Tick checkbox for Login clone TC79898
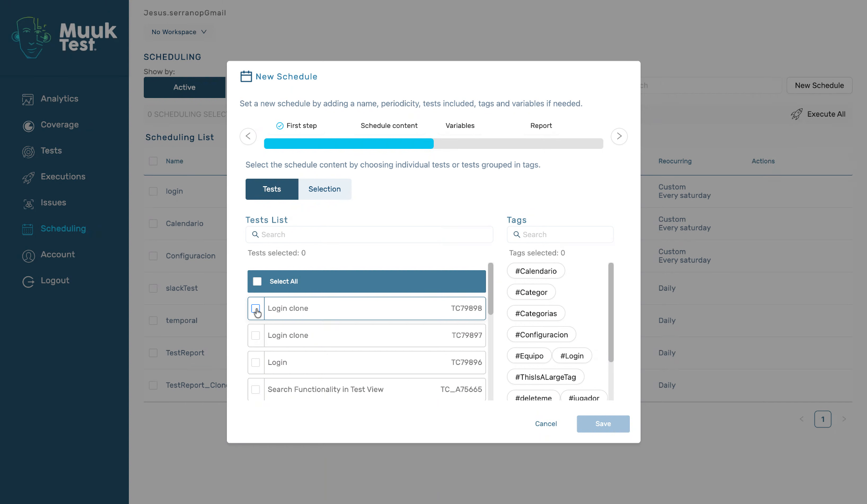867x504 pixels. 255,308
